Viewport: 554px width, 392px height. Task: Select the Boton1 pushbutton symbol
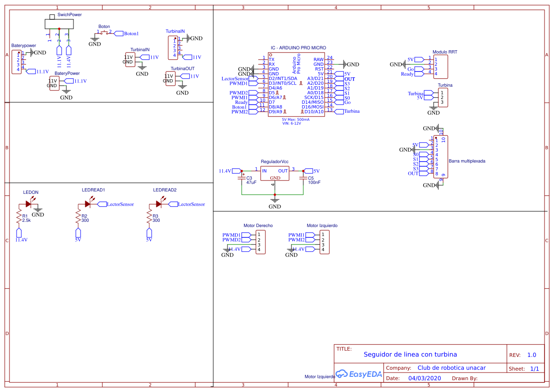[105, 32]
